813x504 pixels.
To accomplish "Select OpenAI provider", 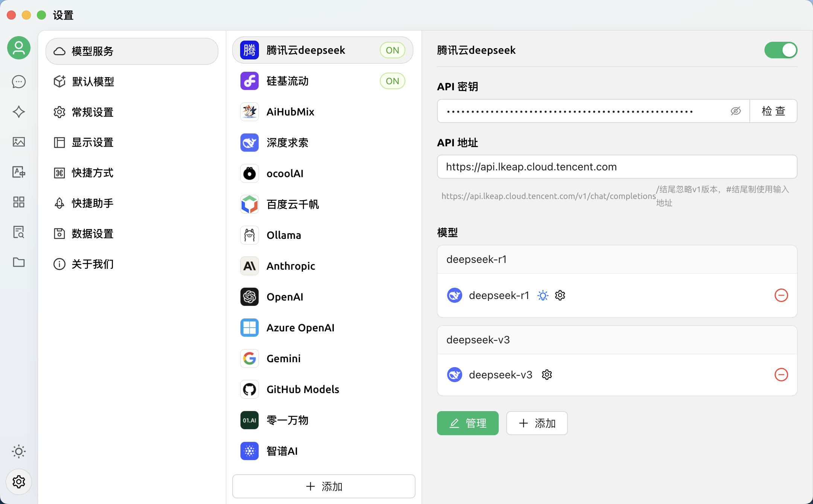I will (323, 297).
